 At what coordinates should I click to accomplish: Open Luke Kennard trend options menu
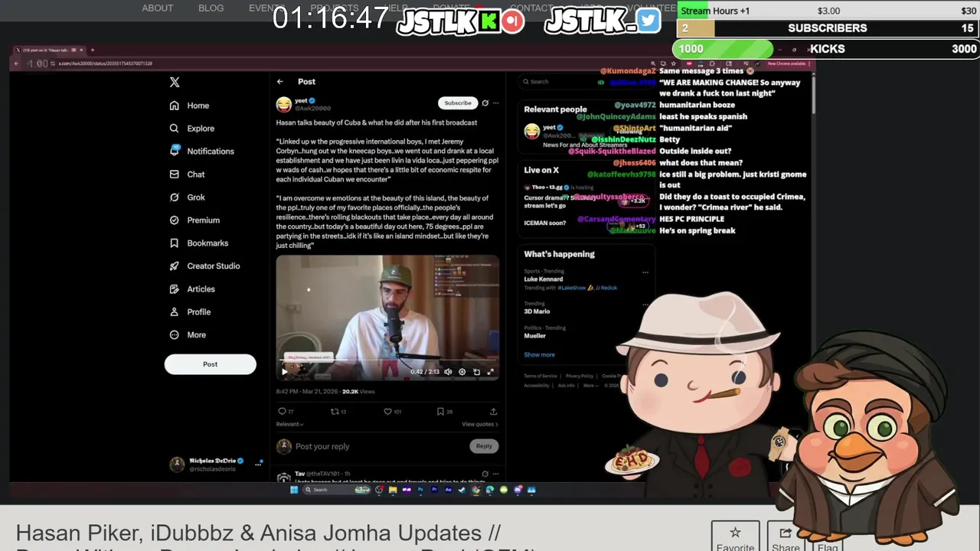coord(645,272)
